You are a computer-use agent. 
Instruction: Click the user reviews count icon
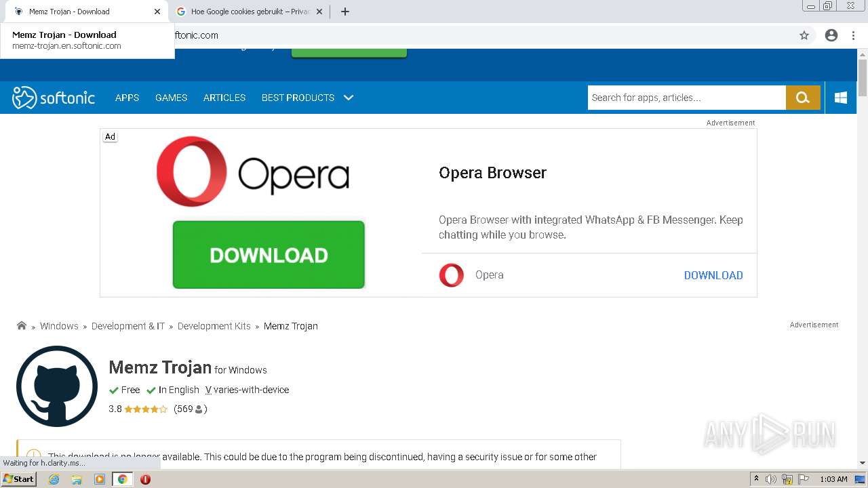(x=199, y=409)
